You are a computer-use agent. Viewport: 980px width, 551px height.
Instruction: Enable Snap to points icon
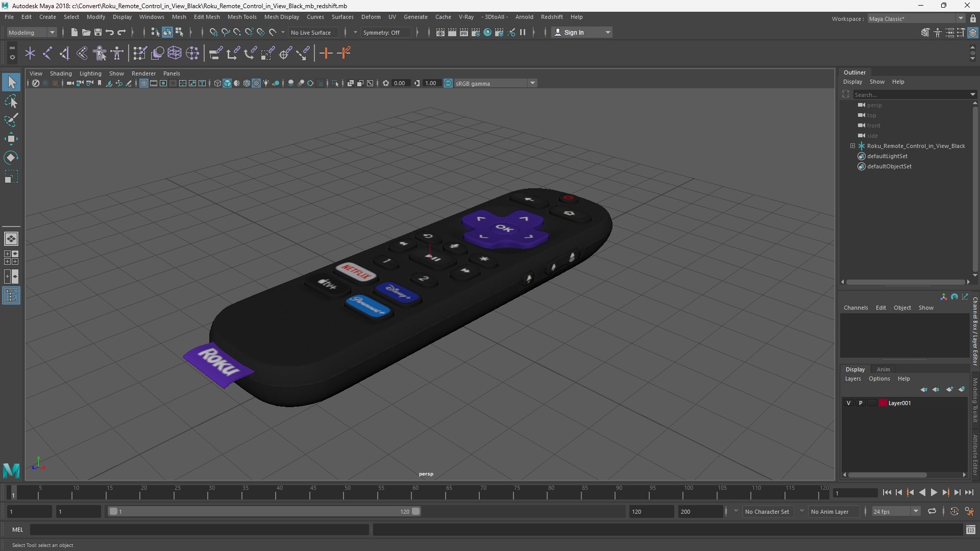237,32
